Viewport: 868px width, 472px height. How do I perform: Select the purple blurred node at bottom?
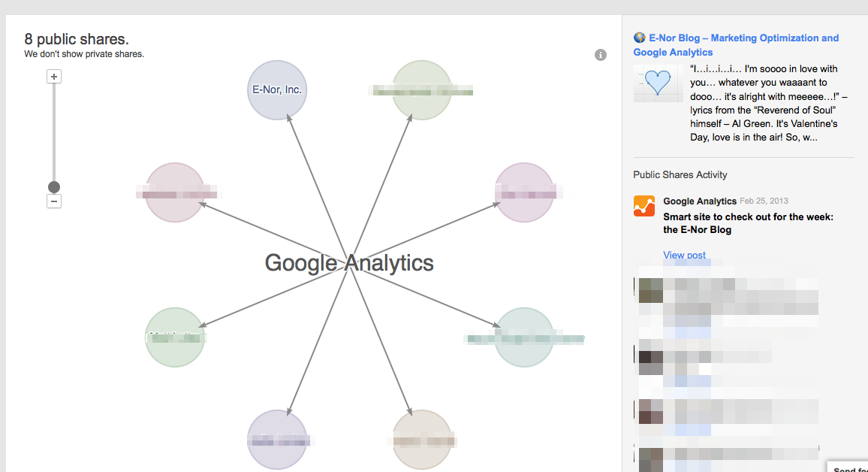[277, 440]
